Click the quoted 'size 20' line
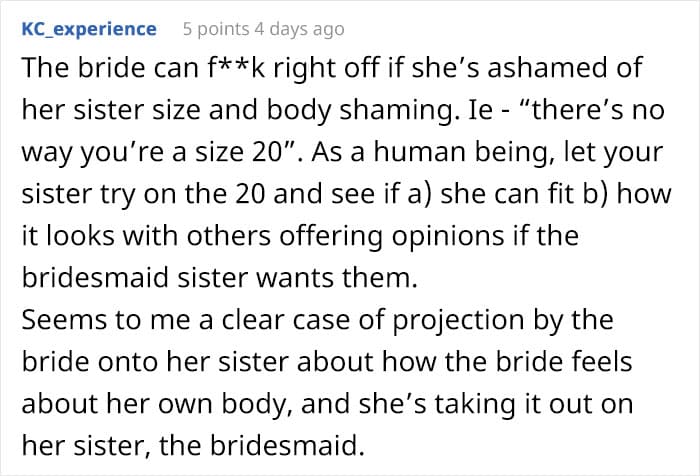The width and height of the screenshot is (700, 476). click(342, 152)
